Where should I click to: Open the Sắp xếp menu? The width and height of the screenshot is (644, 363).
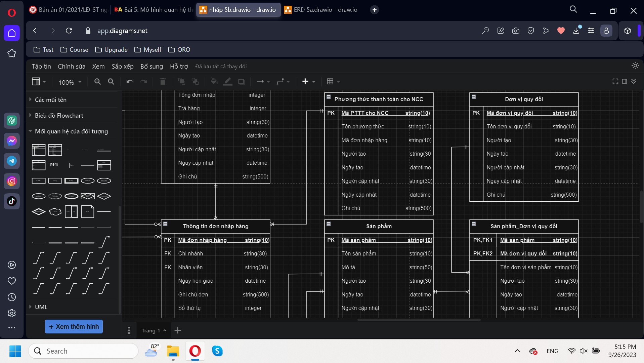click(x=122, y=66)
